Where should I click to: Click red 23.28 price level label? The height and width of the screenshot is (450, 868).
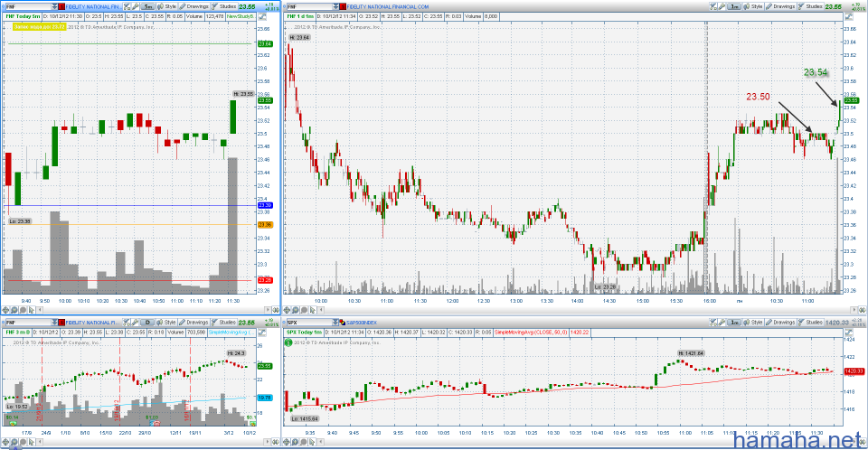pos(265,280)
